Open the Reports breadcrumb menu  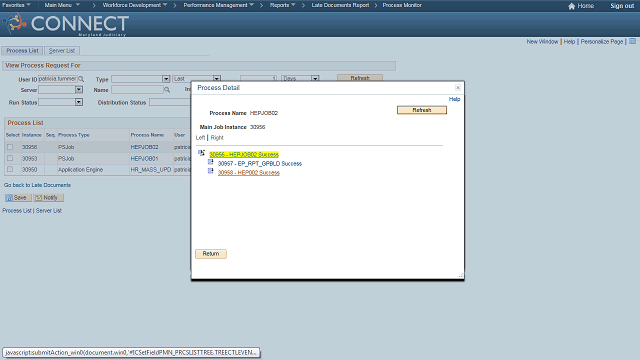(x=282, y=5)
